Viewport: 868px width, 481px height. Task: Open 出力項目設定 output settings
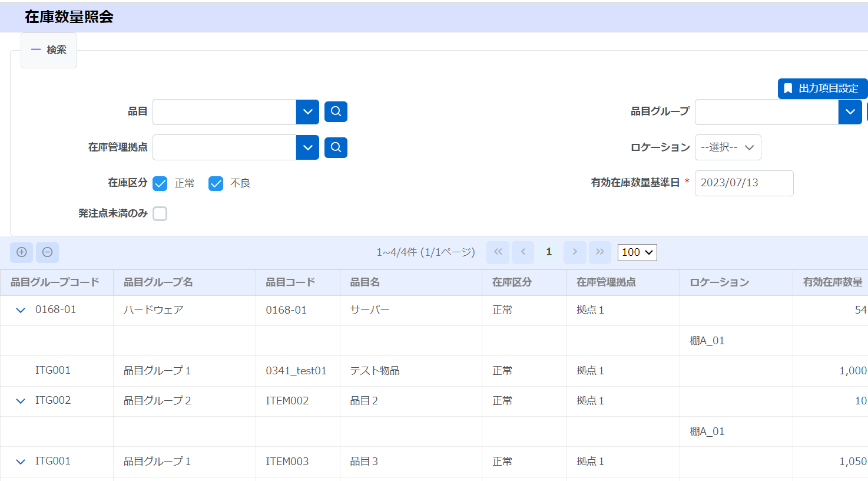(x=823, y=88)
